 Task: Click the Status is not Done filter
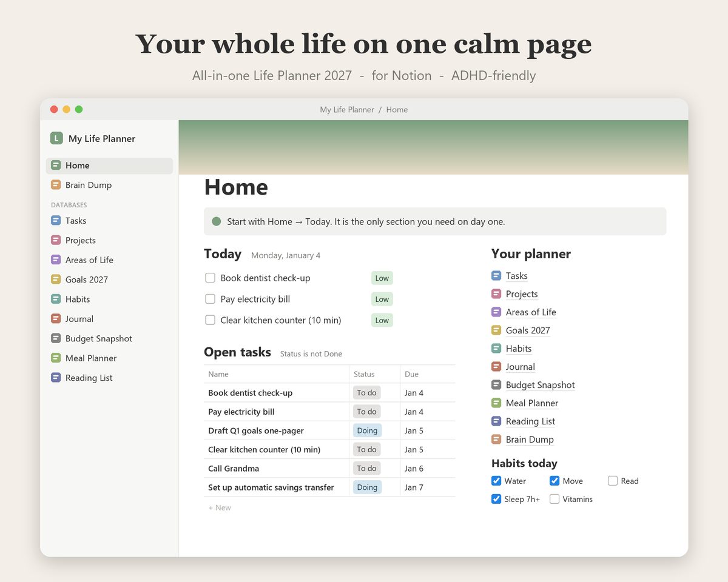coord(311,354)
